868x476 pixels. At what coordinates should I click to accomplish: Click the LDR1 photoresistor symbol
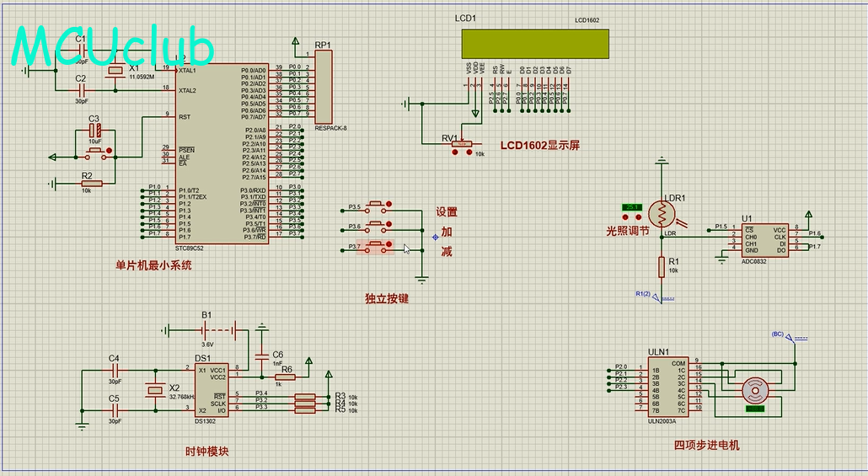click(x=662, y=214)
